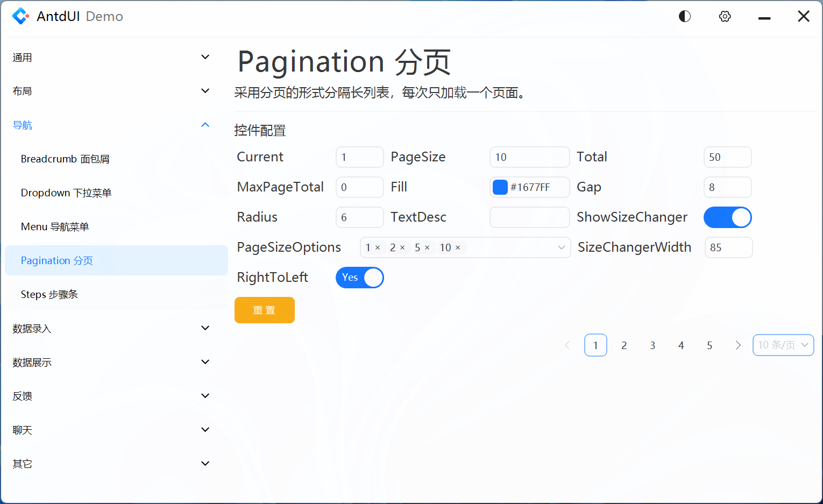The width and height of the screenshot is (823, 504).
Task: Toggle ShowSizeChanger switch off and on
Action: click(728, 217)
